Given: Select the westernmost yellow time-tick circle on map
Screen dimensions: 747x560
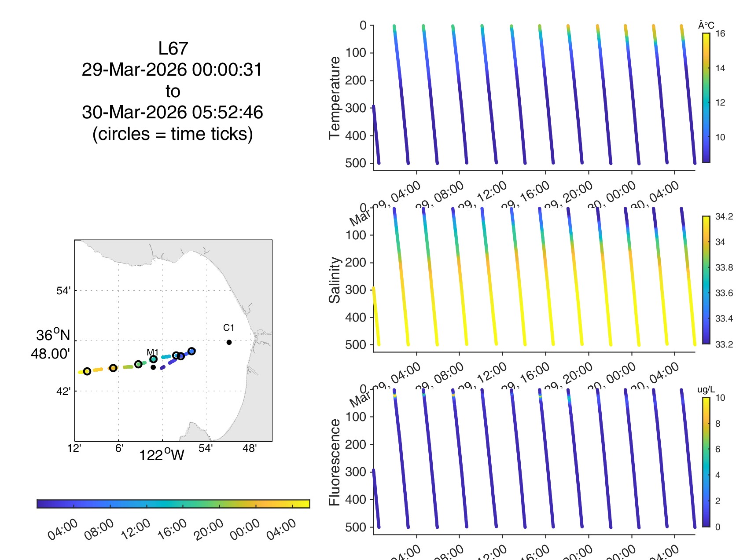Looking at the screenshot, I should click(x=87, y=371).
